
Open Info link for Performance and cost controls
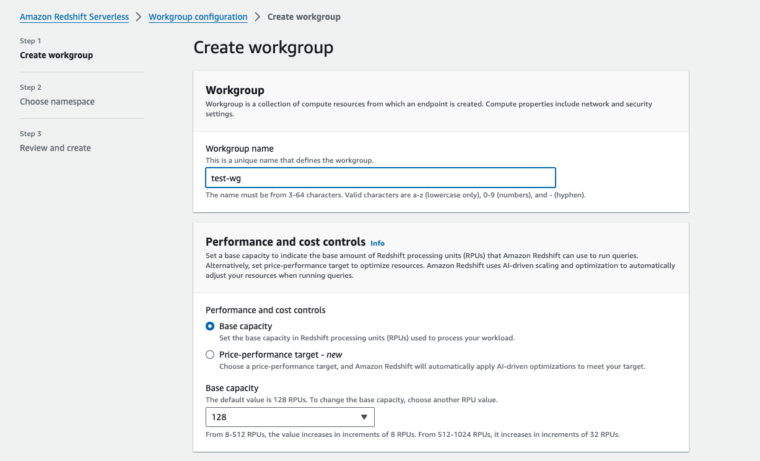click(x=377, y=243)
